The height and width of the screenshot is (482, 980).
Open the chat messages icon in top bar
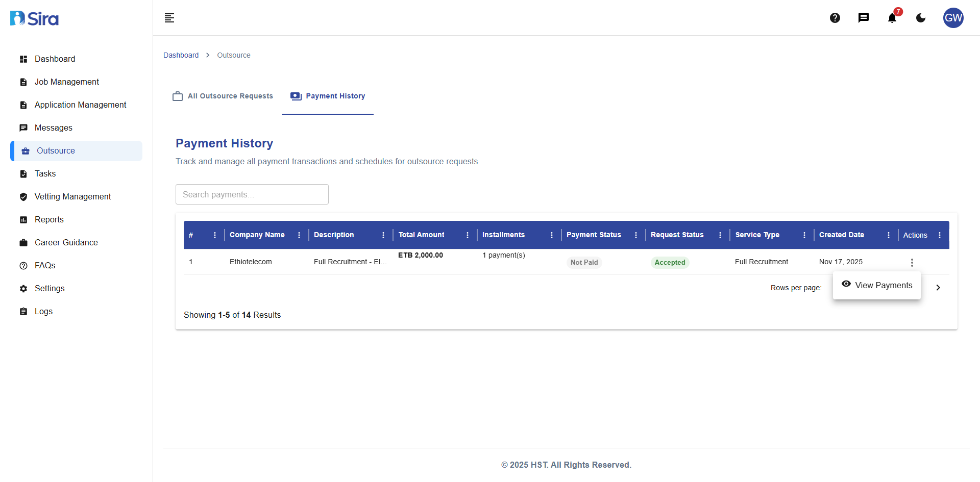pos(864,18)
